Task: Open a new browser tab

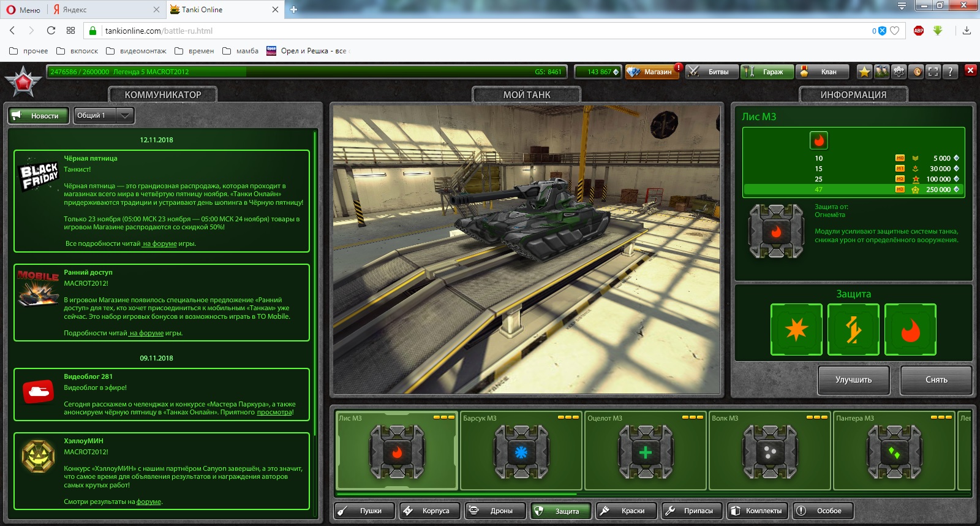Action: (x=293, y=9)
